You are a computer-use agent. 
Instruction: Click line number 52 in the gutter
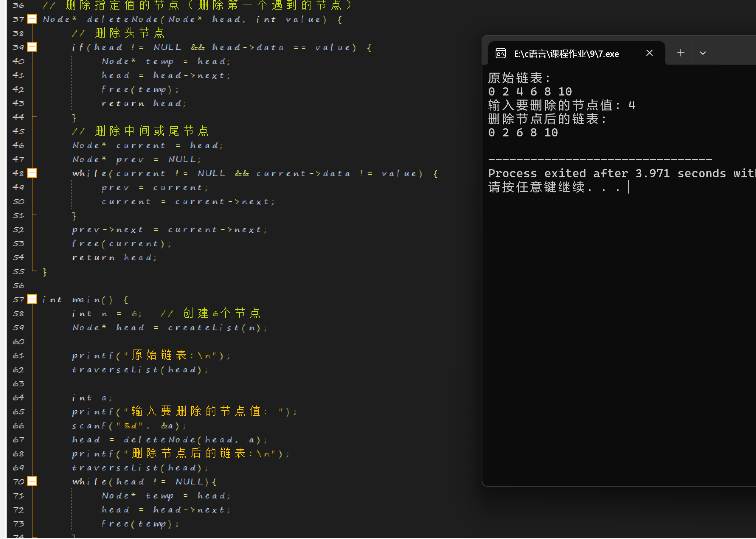[18, 230]
